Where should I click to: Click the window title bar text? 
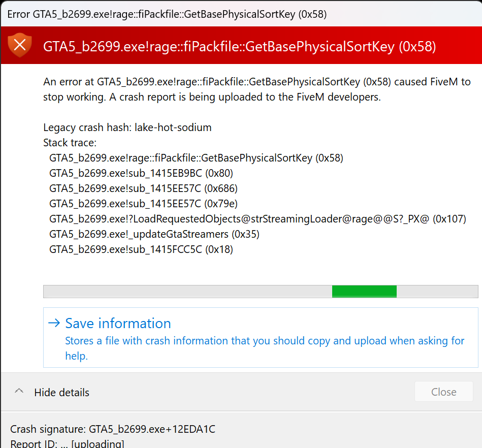(167, 14)
